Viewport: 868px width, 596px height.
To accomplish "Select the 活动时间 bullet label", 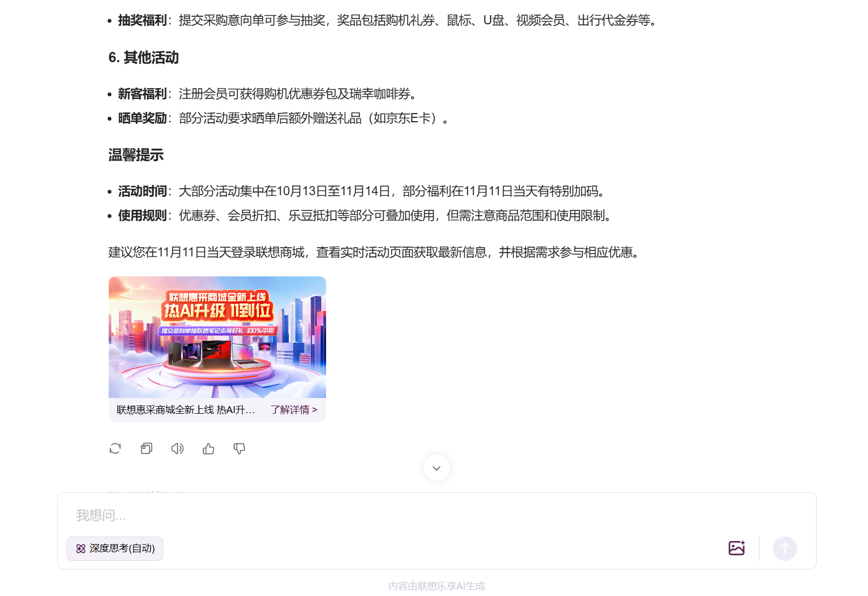I will tap(142, 191).
